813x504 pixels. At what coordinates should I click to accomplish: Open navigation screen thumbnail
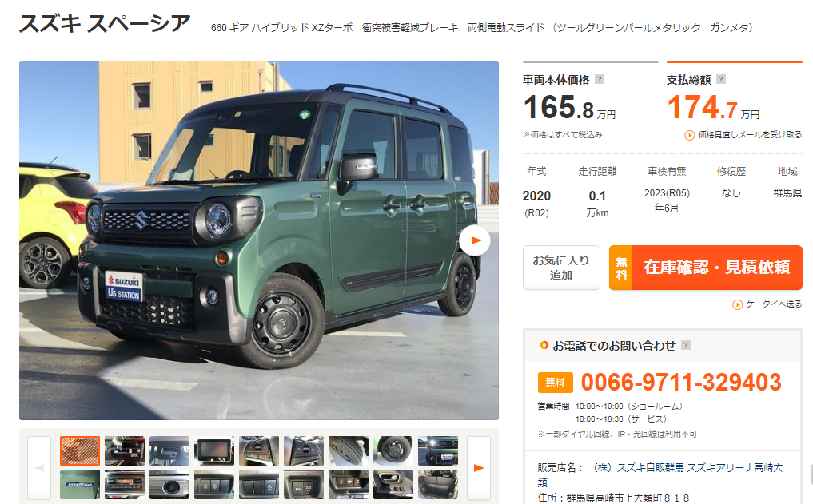point(214,450)
